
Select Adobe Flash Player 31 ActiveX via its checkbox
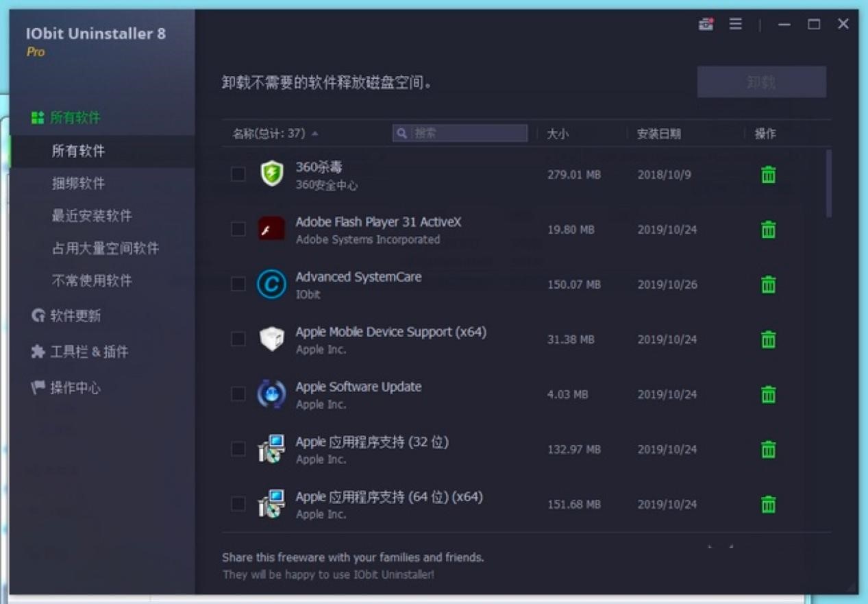(x=238, y=229)
